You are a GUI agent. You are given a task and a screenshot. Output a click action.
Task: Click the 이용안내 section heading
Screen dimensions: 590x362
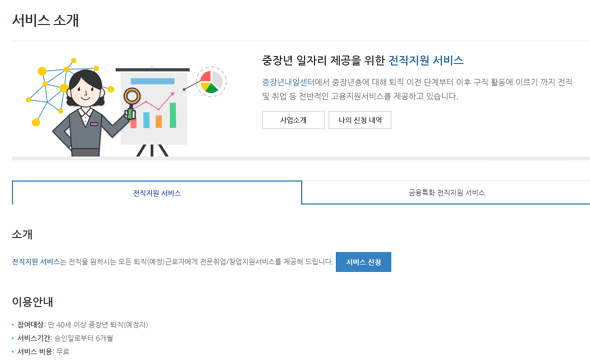[x=32, y=301]
